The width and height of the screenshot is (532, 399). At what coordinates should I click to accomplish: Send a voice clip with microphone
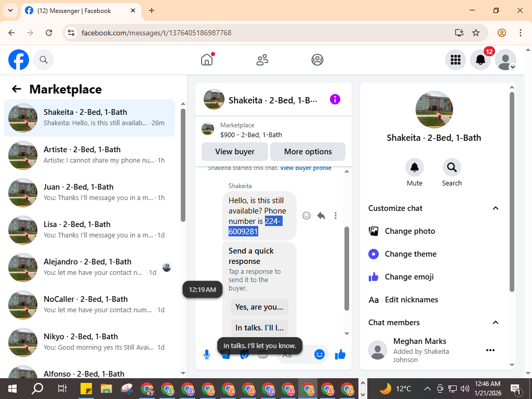207,354
